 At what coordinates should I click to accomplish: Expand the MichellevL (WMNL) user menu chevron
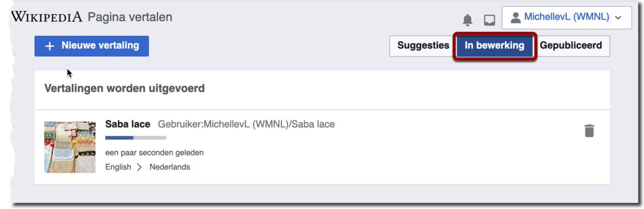pyautogui.click(x=618, y=18)
